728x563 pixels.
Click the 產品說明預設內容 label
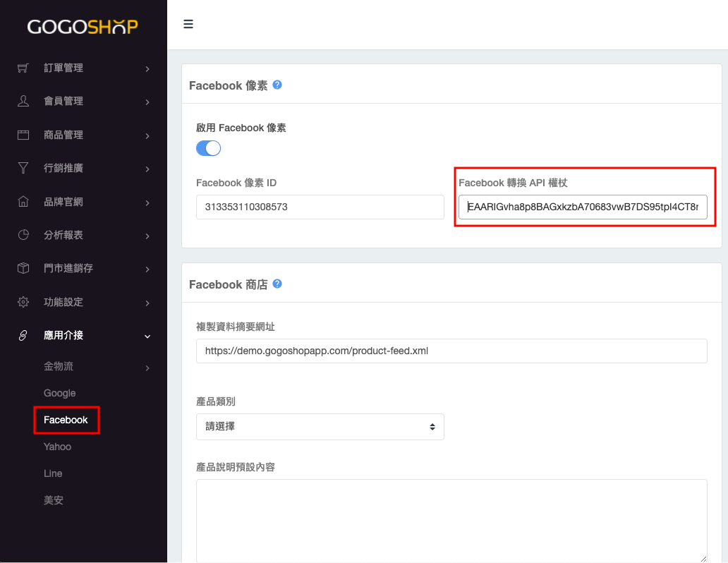pyautogui.click(x=236, y=467)
